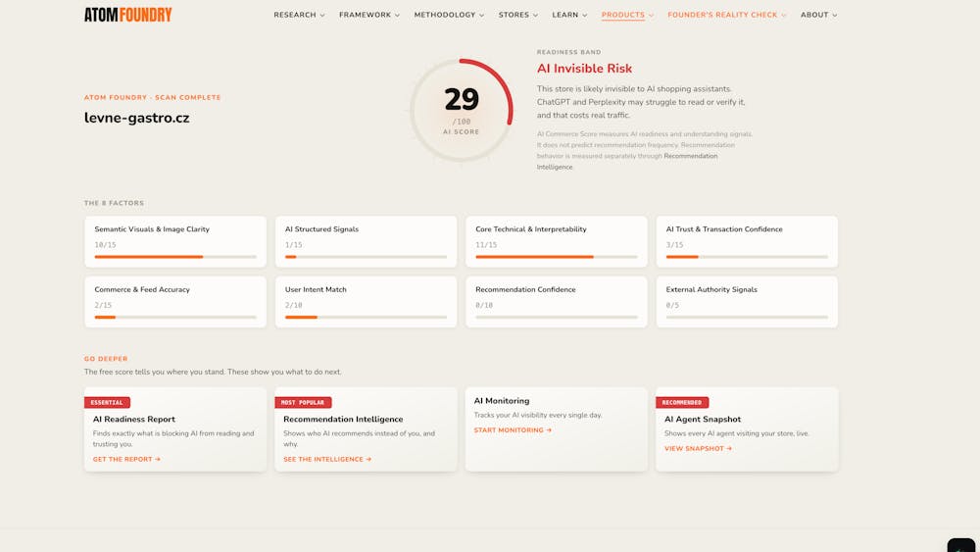Click the User Intent Match title

(x=316, y=289)
